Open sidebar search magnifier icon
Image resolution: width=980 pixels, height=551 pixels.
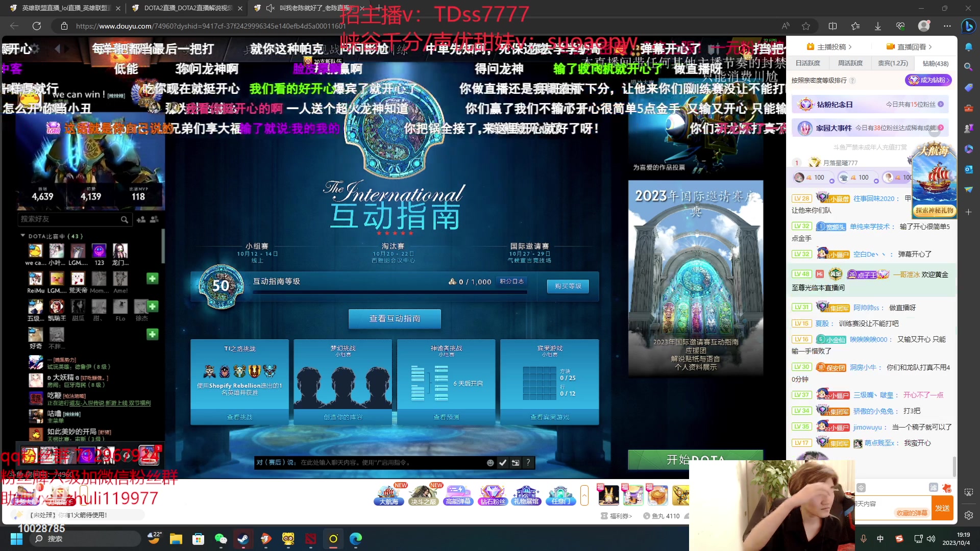coord(968,67)
